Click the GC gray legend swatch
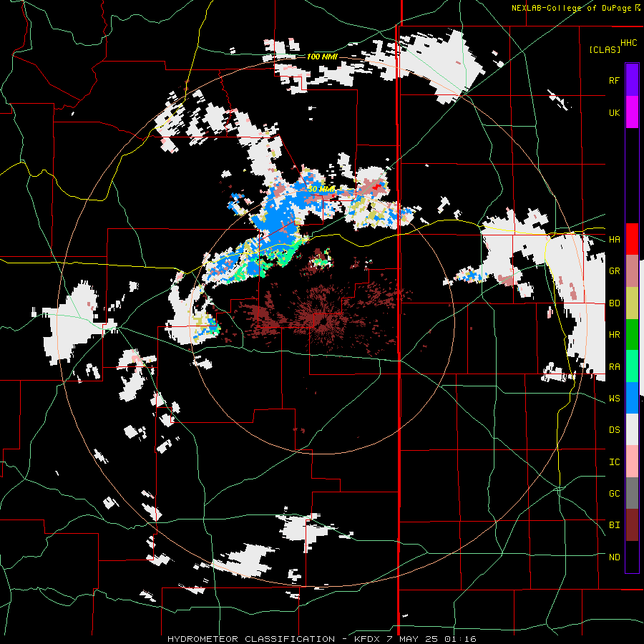Viewport: 644px width, 644px height. coord(632,493)
